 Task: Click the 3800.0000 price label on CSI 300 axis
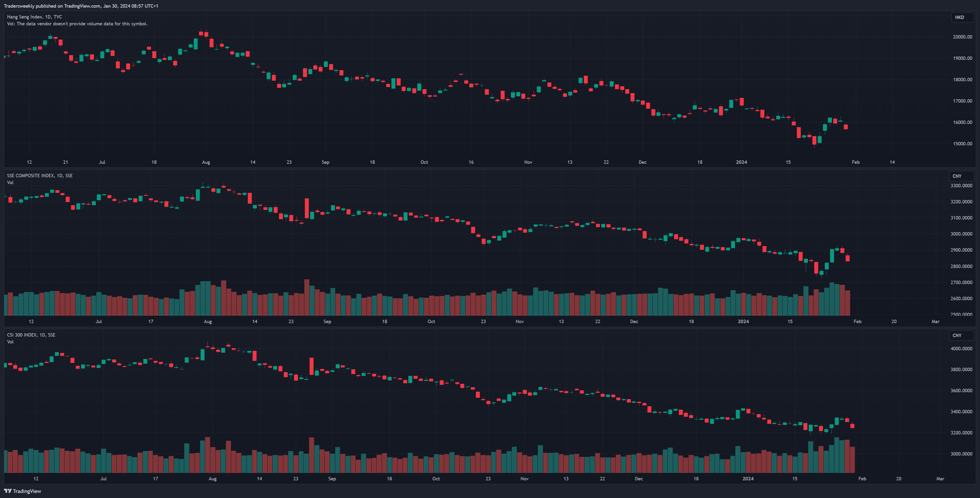coord(961,370)
